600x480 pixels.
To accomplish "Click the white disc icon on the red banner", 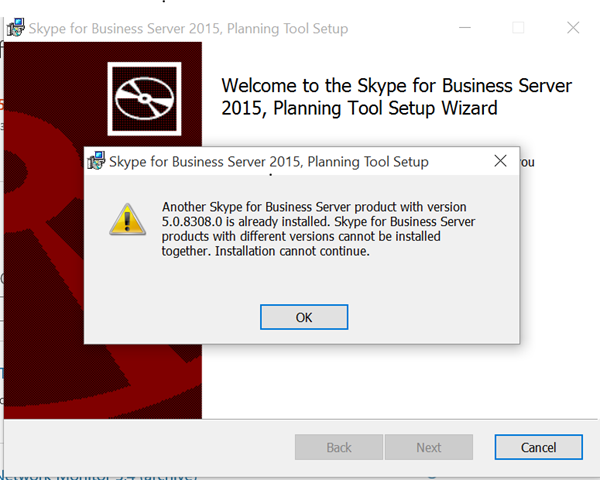I will click(144, 99).
